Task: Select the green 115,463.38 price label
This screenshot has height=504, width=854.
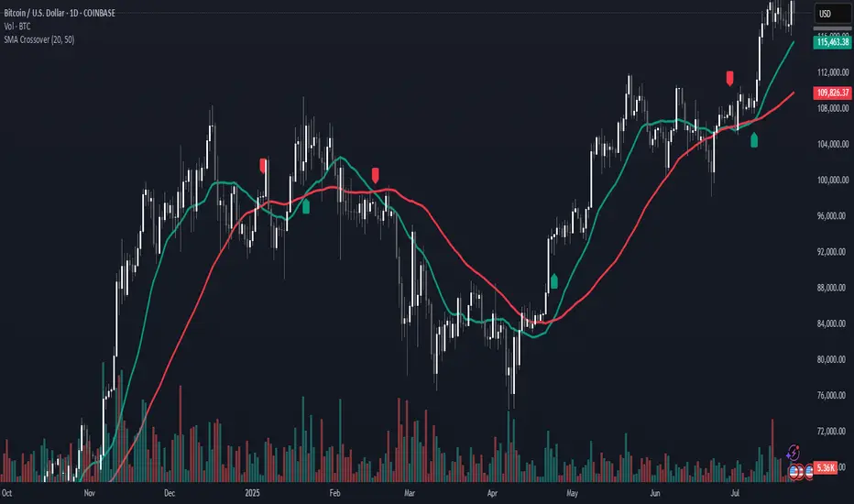Action: (832, 42)
